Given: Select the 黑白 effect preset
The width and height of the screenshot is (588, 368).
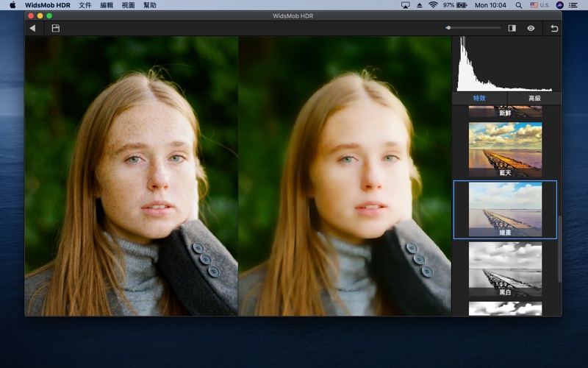Looking at the screenshot, I should [x=505, y=270].
